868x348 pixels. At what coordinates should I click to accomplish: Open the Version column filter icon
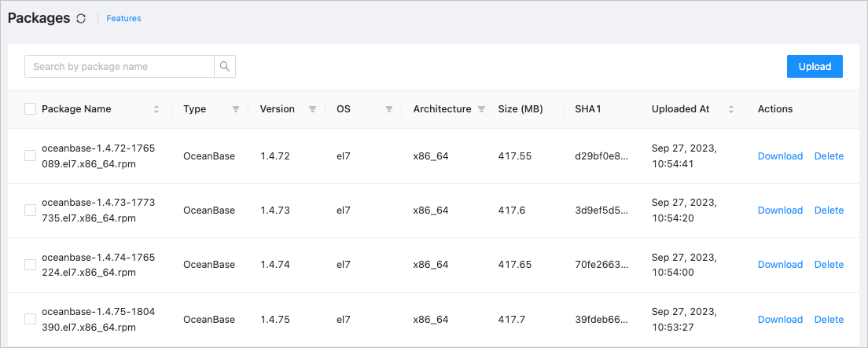(x=312, y=109)
